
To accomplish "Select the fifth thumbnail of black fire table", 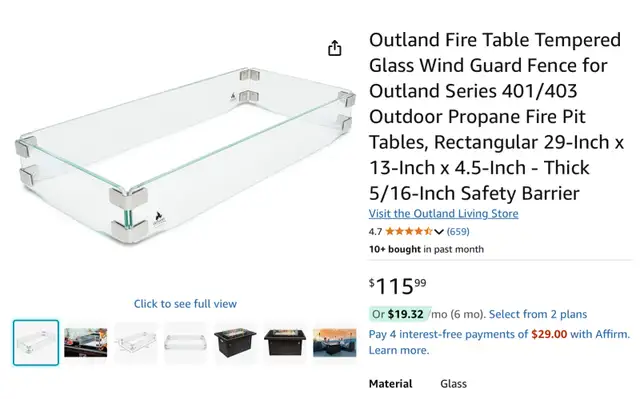I will point(235,342).
